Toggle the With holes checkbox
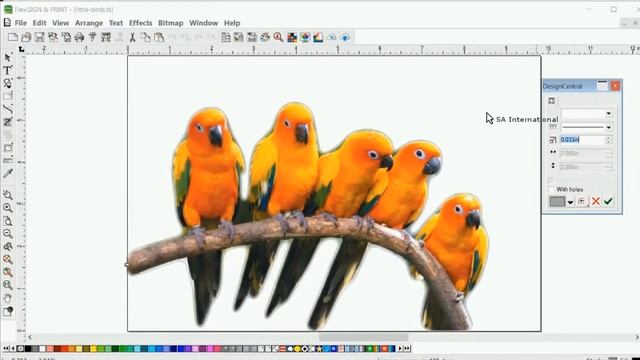 pyautogui.click(x=551, y=189)
